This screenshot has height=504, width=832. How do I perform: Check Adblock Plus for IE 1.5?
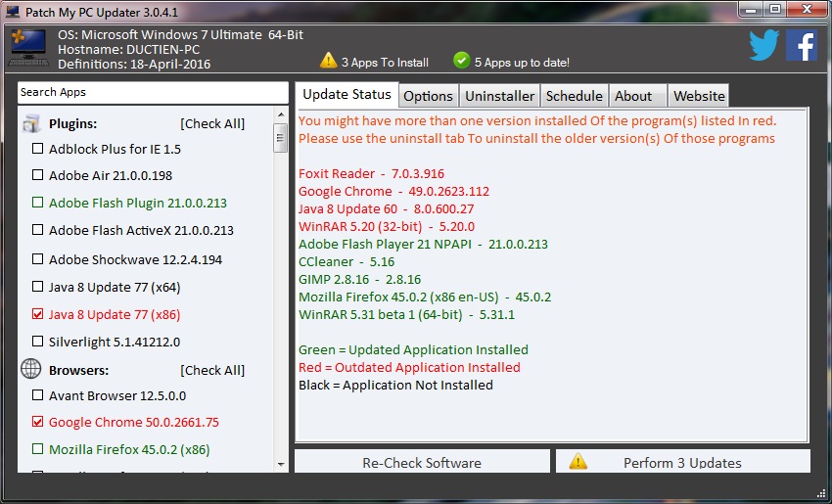pyautogui.click(x=37, y=149)
